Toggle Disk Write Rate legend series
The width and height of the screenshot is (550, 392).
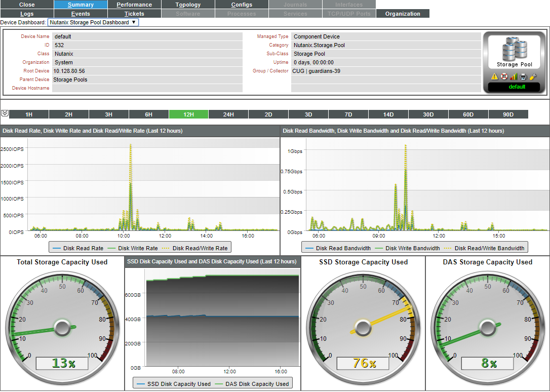tap(133, 248)
